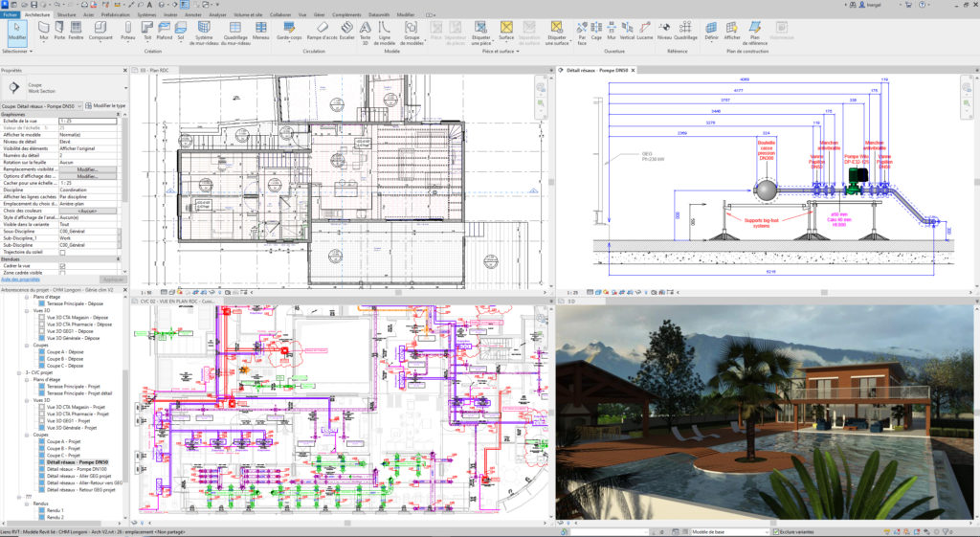
Task: Open Groupe de modèles tool
Action: tap(412, 33)
